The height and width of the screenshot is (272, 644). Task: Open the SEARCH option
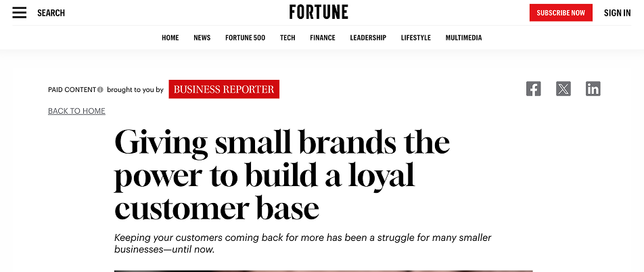tap(51, 13)
